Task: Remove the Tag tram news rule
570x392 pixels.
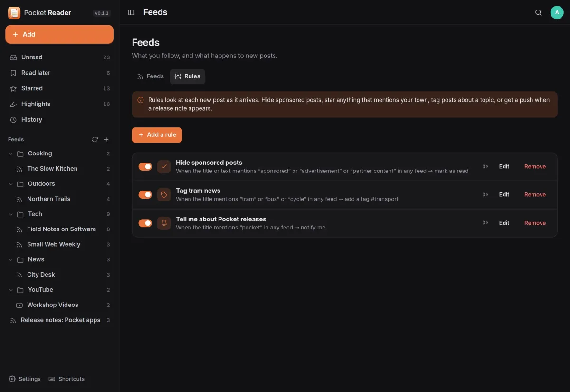Action: click(x=535, y=194)
